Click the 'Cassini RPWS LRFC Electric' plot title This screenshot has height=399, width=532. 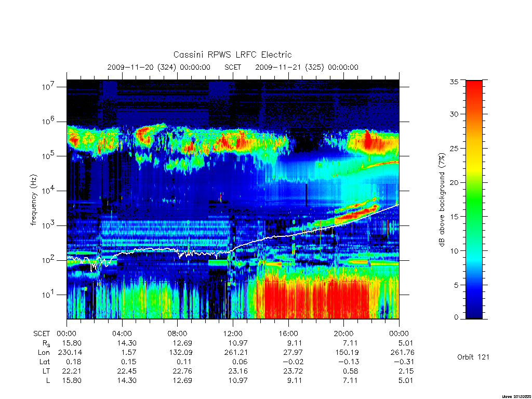232,55
